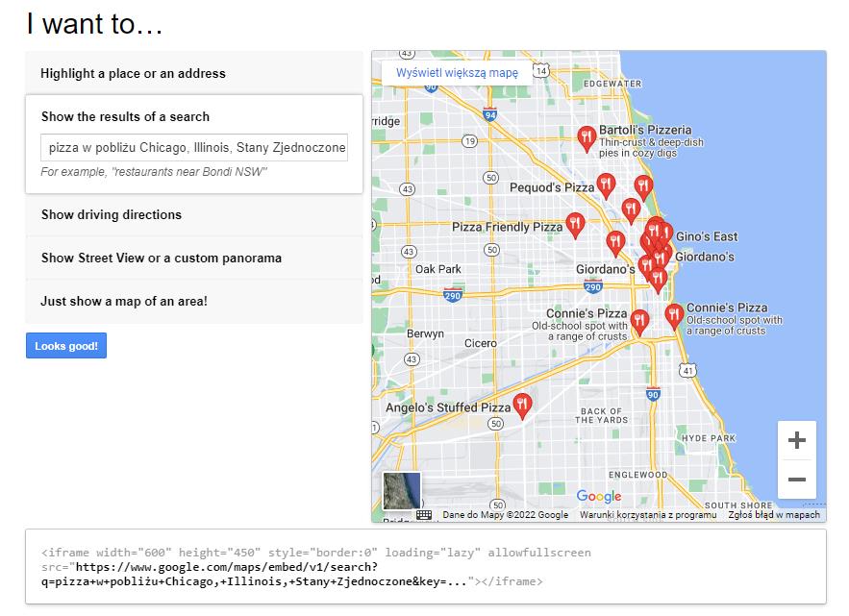
Task: Focus the search query input field
Action: [x=194, y=147]
